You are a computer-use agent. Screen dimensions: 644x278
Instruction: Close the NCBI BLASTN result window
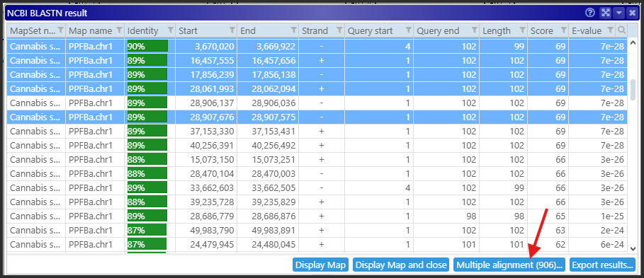[x=633, y=13]
